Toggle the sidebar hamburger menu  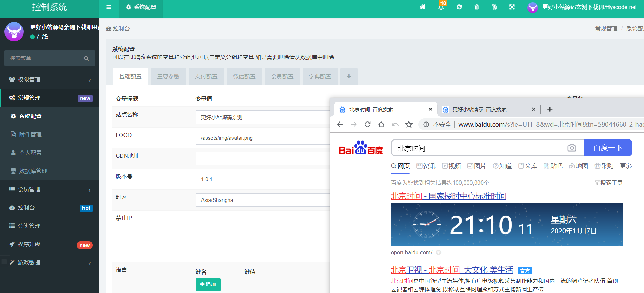pos(109,7)
